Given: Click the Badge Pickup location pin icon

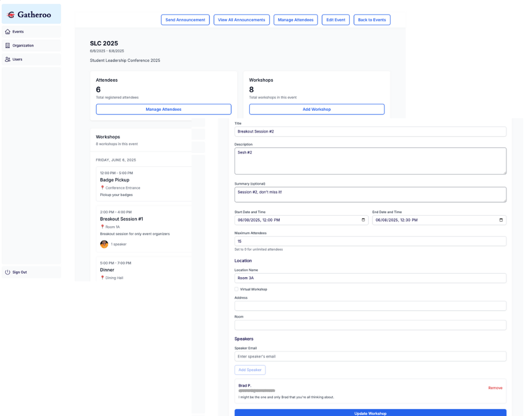Looking at the screenshot, I should (x=102, y=188).
